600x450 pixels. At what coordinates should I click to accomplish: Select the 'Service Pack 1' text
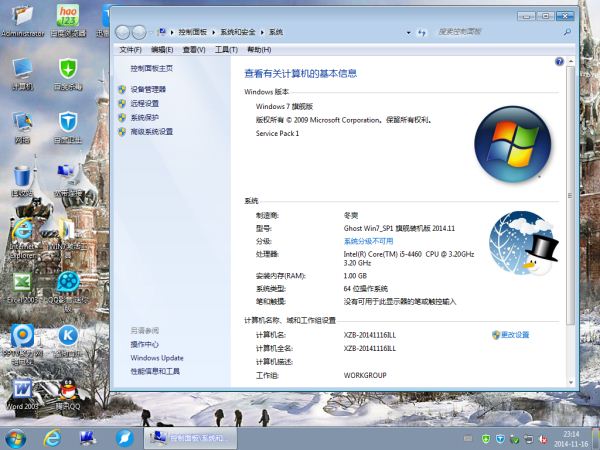tap(277, 134)
